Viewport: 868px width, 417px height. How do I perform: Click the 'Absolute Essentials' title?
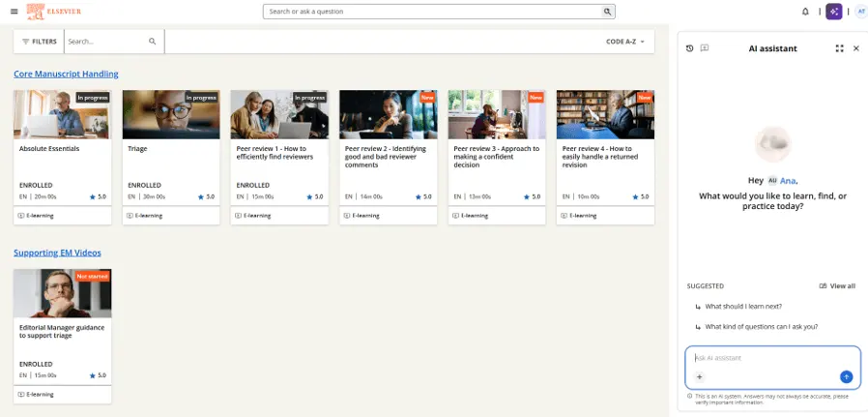pyautogui.click(x=49, y=148)
